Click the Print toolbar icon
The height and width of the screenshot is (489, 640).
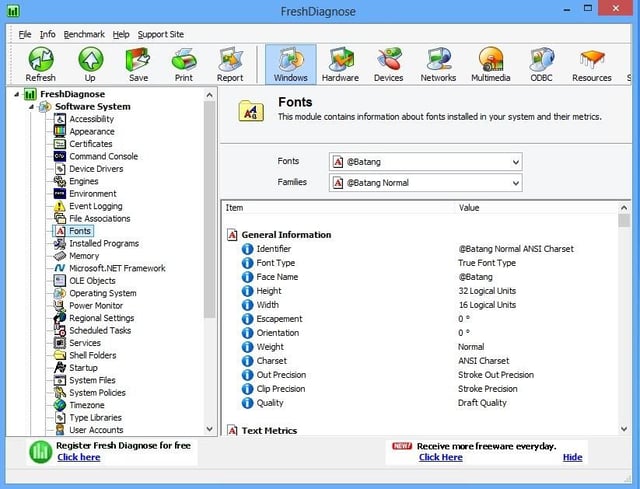[x=184, y=64]
